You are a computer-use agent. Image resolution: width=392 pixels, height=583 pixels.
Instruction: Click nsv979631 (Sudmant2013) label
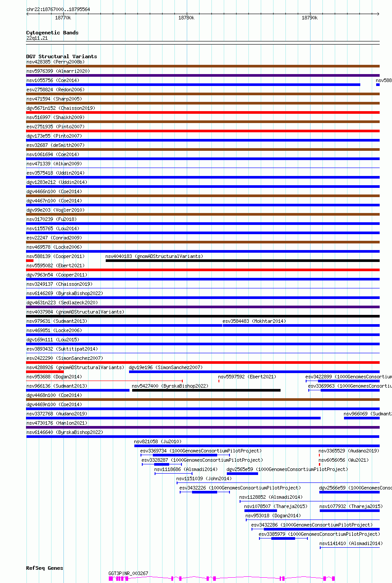point(57,321)
